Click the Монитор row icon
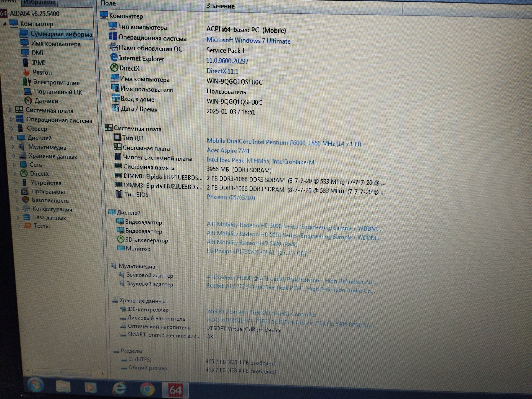This screenshot has width=532, height=399. point(121,248)
